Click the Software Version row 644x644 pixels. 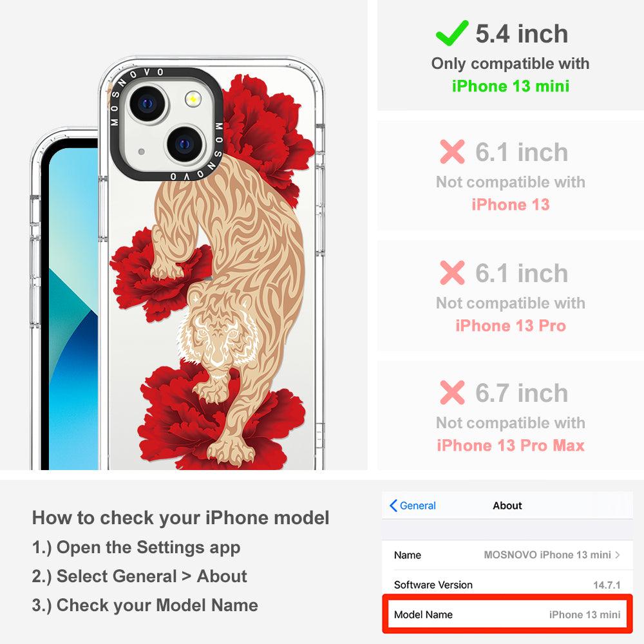(x=507, y=585)
